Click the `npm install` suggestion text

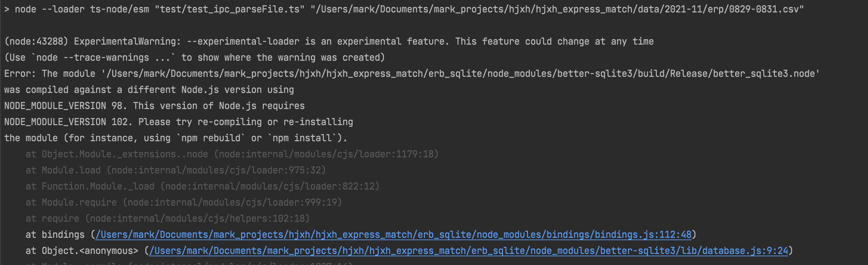click(x=302, y=138)
